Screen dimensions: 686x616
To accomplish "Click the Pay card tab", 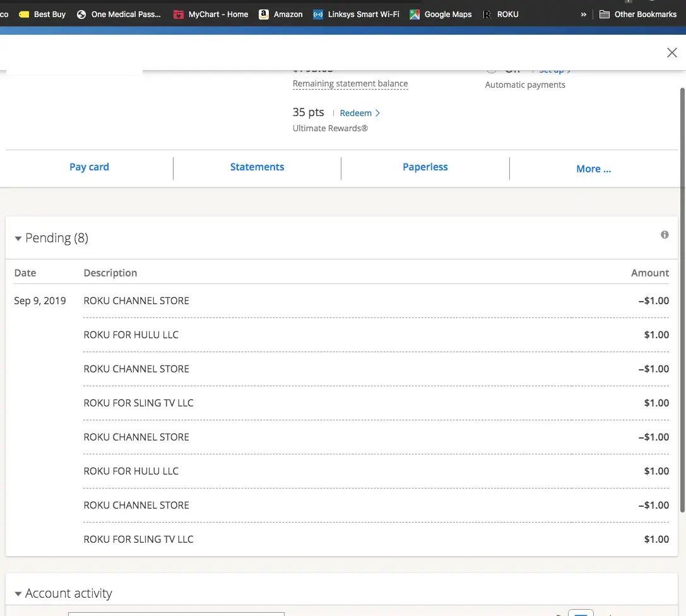I will tap(89, 167).
